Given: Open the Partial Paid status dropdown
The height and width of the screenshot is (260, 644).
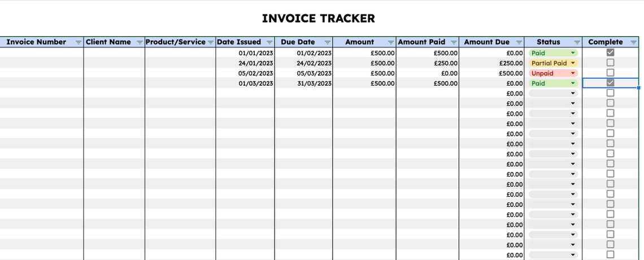Looking at the screenshot, I should pos(553,63).
